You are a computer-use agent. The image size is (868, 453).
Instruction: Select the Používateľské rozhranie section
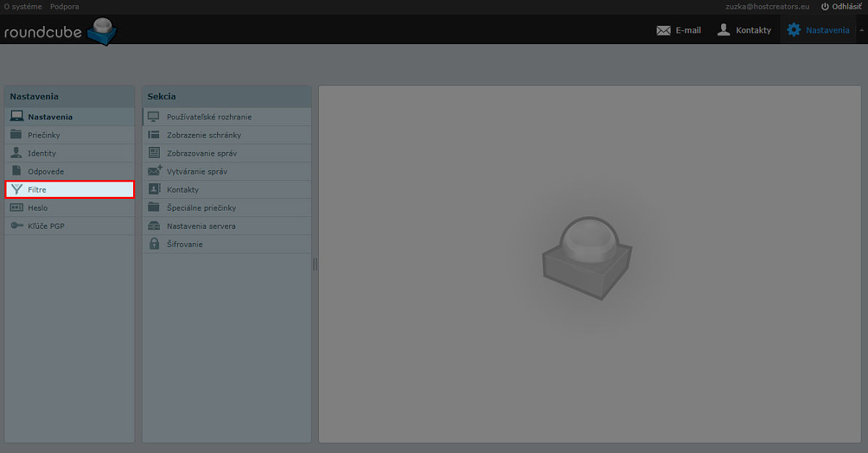(227, 117)
